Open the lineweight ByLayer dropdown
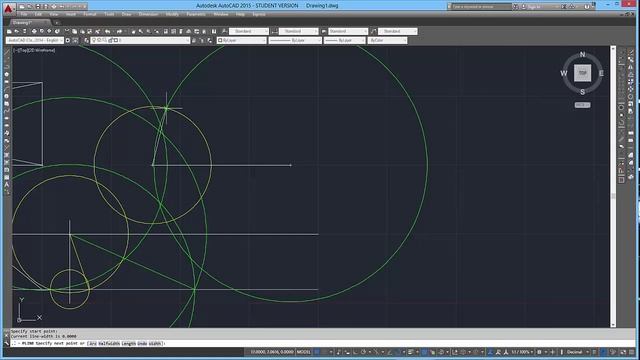Image resolution: width=640 pixels, height=360 pixels. (345, 40)
